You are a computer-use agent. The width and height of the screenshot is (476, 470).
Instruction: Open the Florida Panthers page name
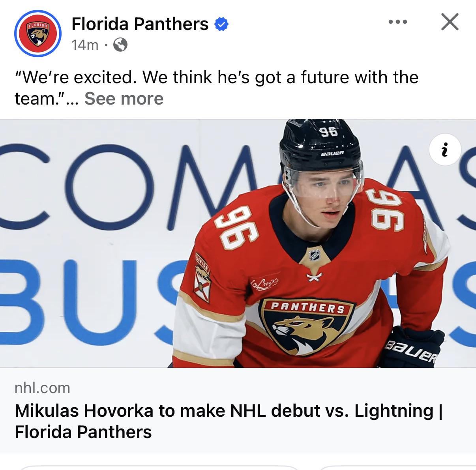[140, 24]
